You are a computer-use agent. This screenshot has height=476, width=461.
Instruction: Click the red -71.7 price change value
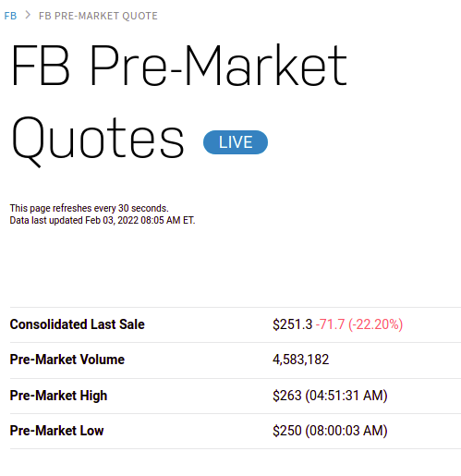click(330, 324)
